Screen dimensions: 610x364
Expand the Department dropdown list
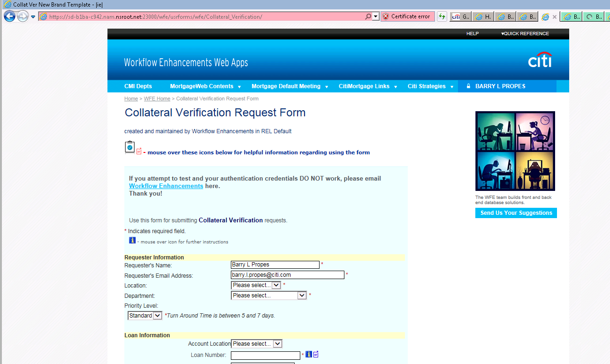(269, 296)
